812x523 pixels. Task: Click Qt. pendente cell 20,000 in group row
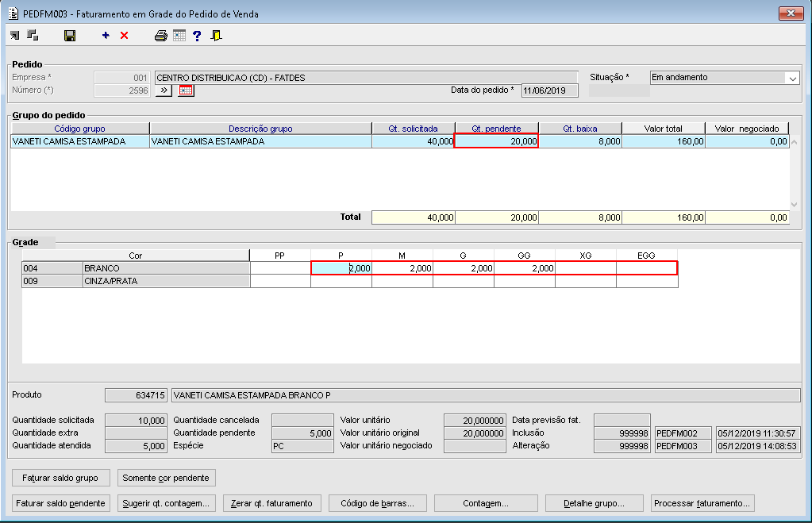coord(497,141)
